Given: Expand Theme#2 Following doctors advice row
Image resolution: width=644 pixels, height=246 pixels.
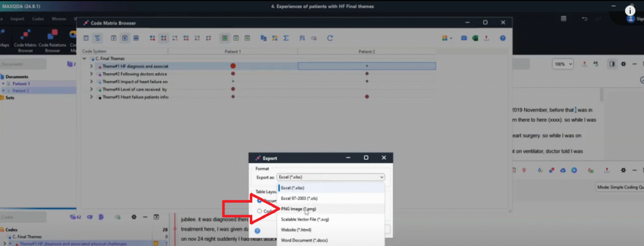Looking at the screenshot, I should coord(92,74).
